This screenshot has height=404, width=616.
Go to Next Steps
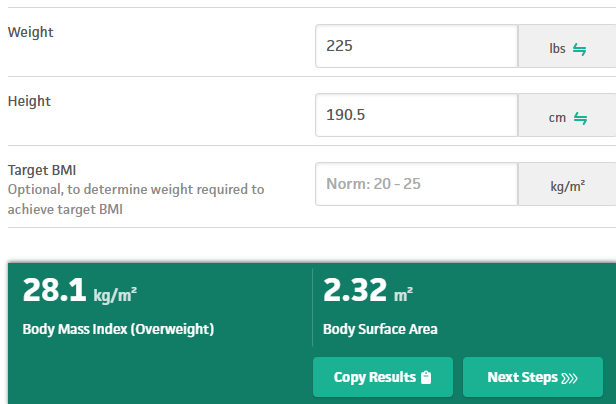[x=532, y=377]
